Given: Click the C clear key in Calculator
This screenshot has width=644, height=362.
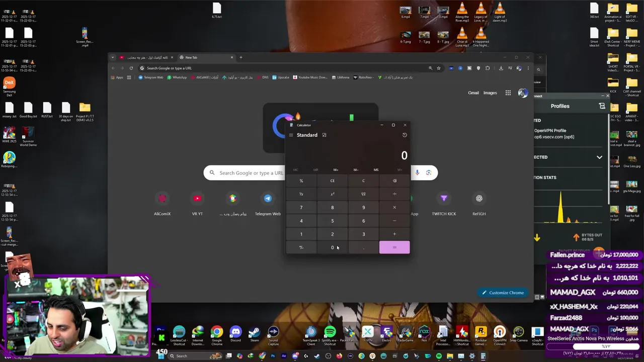Looking at the screenshot, I should (x=363, y=180).
